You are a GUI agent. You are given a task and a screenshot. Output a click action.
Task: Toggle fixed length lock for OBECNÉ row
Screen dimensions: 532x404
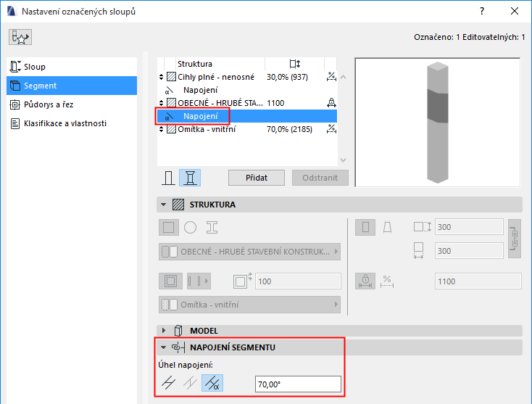click(331, 103)
